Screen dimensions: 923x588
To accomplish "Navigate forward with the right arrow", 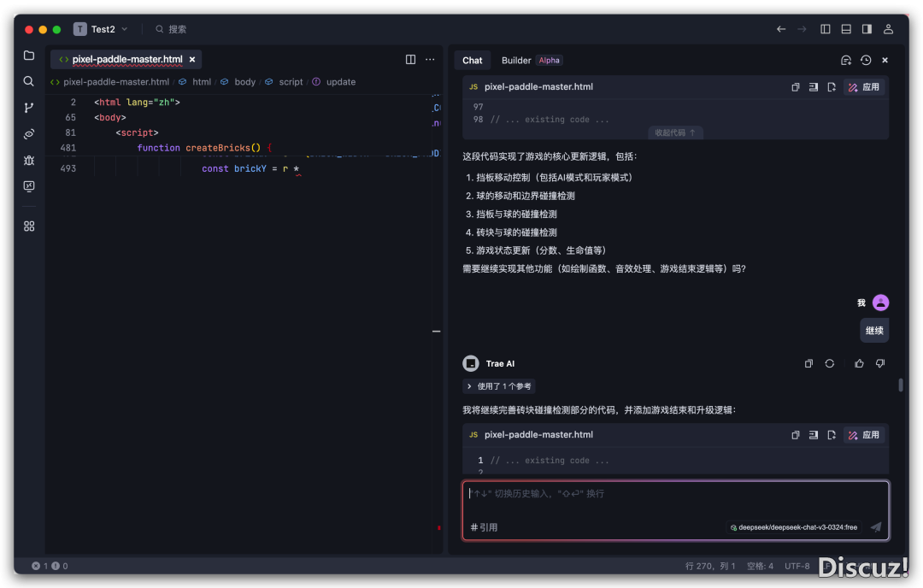I will [x=802, y=29].
